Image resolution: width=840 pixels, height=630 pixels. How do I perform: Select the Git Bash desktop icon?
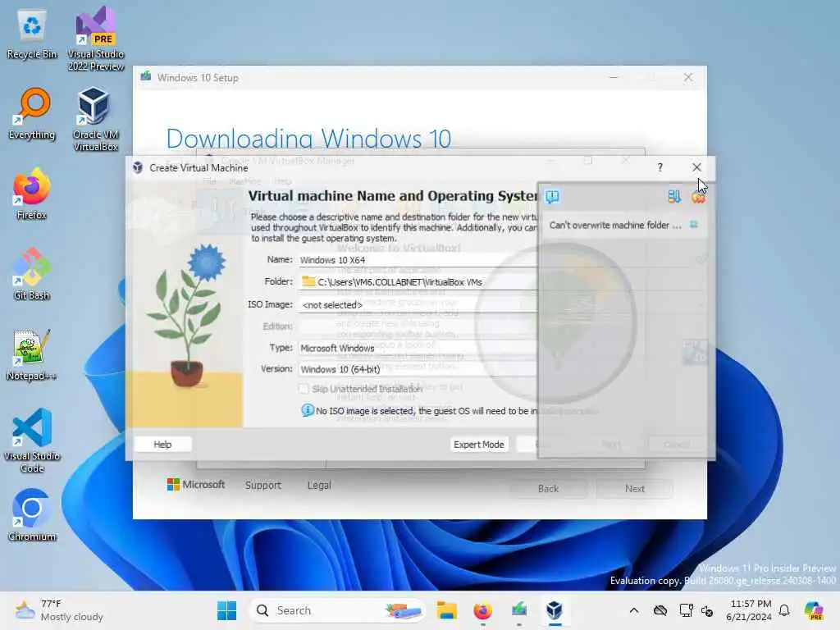point(32,274)
